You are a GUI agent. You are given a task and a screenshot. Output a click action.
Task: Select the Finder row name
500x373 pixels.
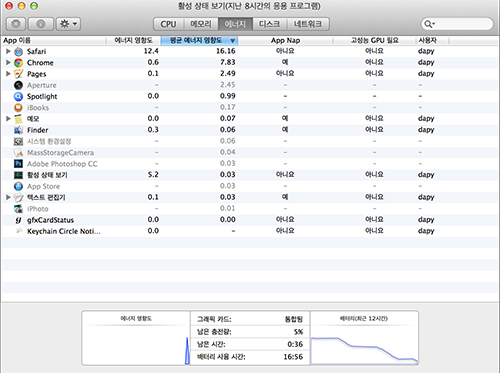[x=38, y=130]
